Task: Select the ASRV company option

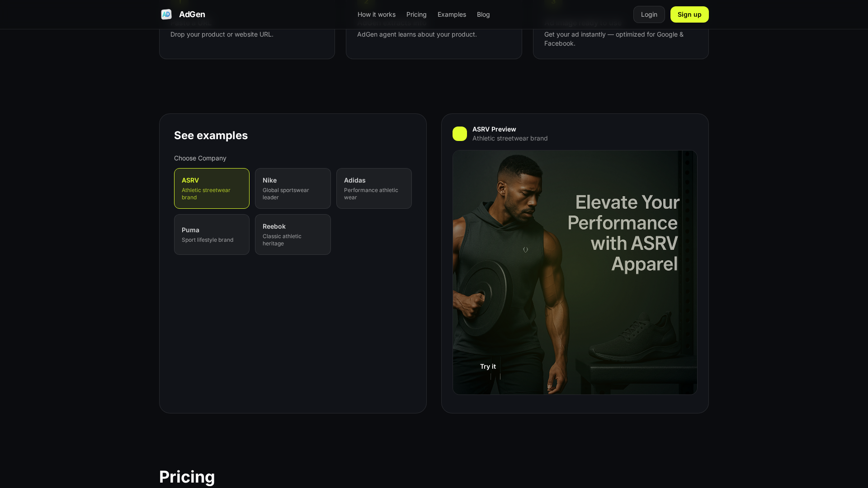Action: point(212,188)
